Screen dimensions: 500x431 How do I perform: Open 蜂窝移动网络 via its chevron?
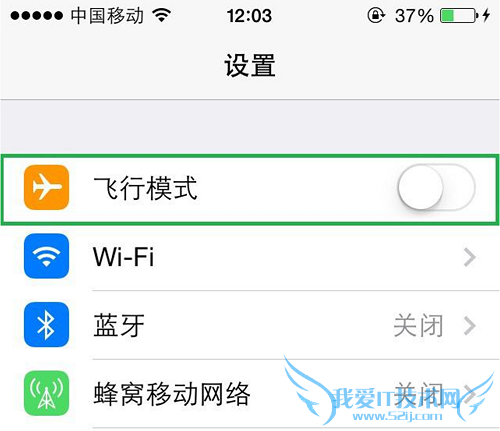pyautogui.click(x=469, y=395)
